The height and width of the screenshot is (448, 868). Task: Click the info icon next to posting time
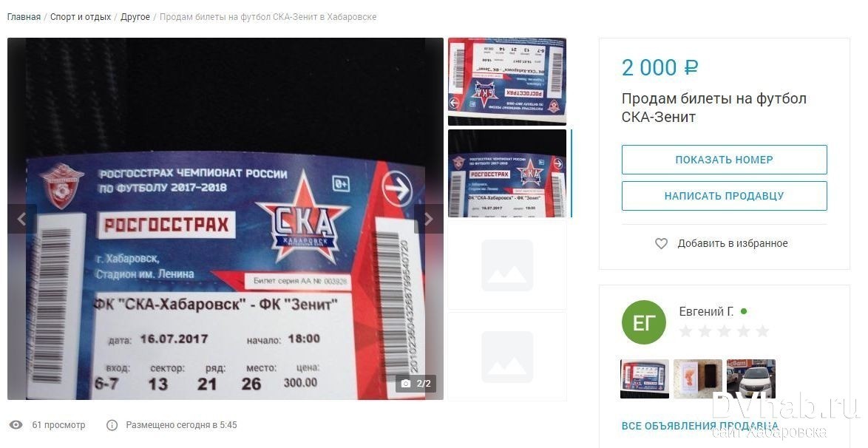click(x=112, y=425)
